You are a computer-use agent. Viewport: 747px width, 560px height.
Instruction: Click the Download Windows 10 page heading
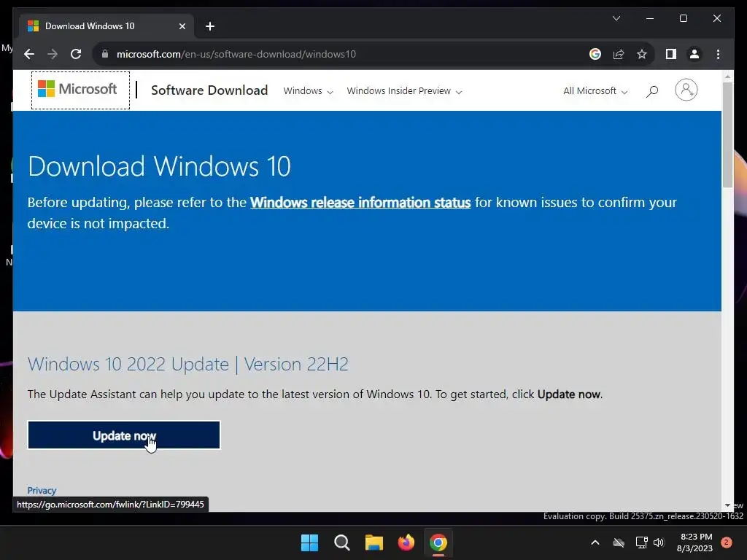[159, 166]
